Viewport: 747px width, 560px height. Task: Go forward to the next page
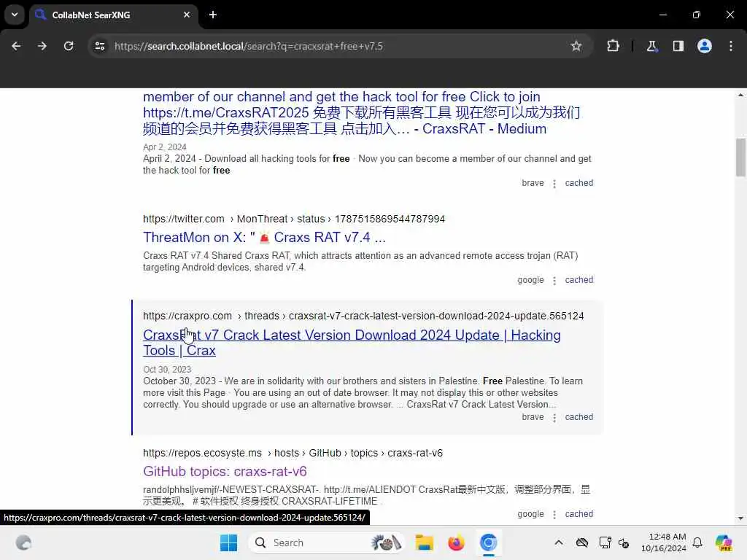(42, 46)
